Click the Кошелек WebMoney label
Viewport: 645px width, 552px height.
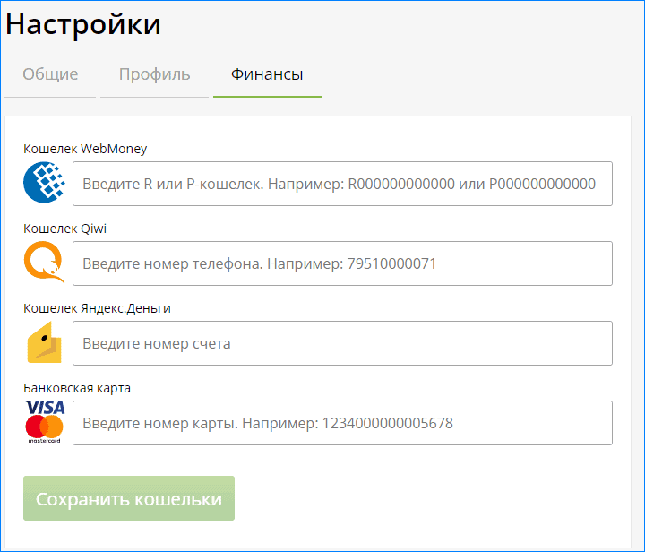(85, 148)
